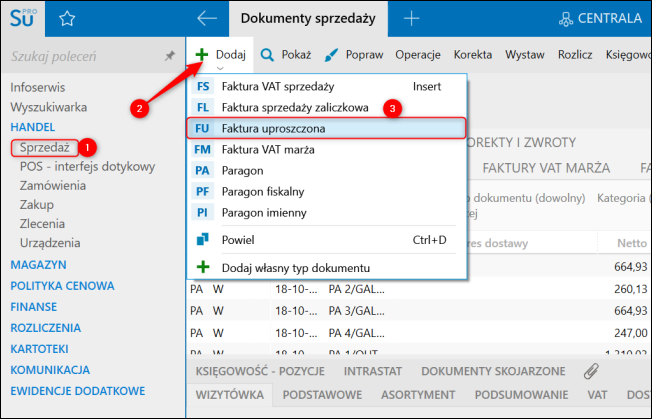Click the magnifier icon next to Pokaż

(267, 54)
